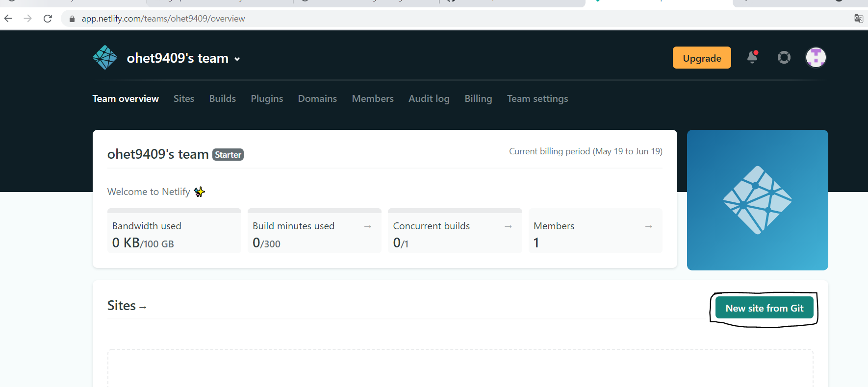Reload the page
The image size is (868, 387).
pyautogui.click(x=48, y=19)
